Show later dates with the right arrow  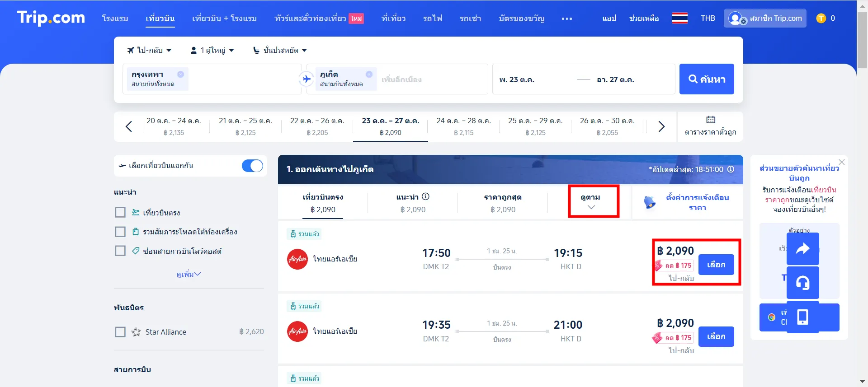click(x=661, y=126)
